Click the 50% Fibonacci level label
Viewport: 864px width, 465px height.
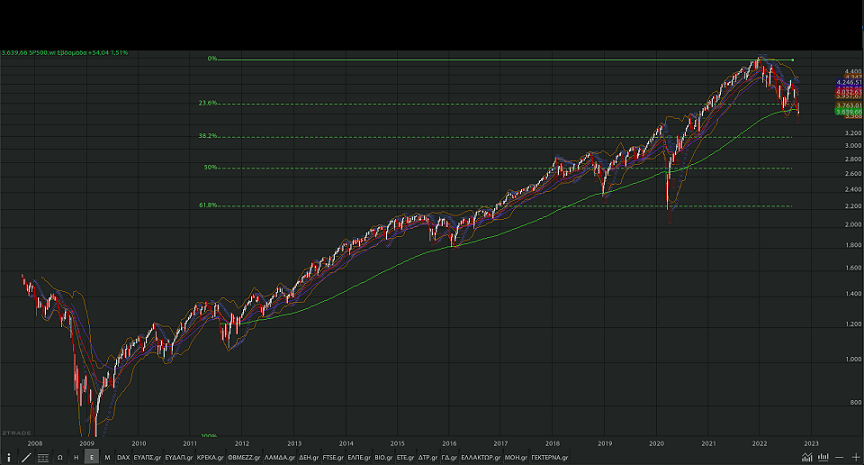pyautogui.click(x=210, y=167)
